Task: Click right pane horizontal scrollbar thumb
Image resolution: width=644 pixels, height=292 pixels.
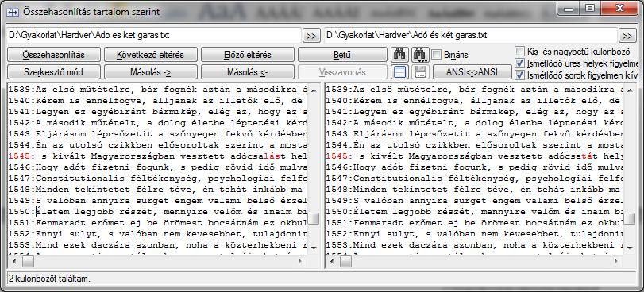Action: pyautogui.click(x=345, y=261)
